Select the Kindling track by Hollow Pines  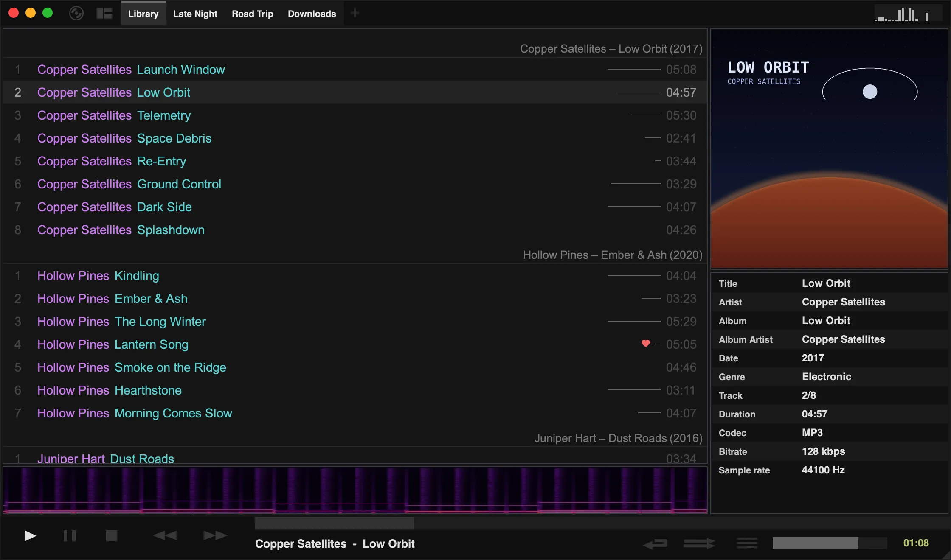pos(355,276)
